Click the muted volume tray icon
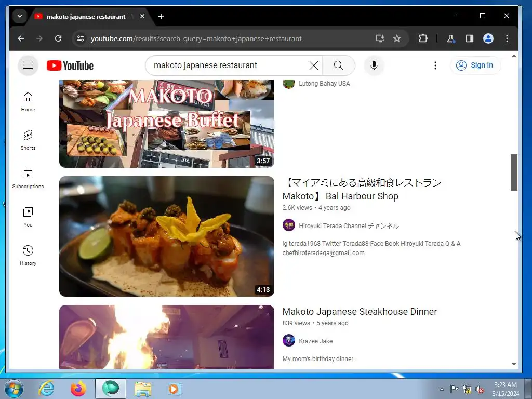532x399 pixels. coord(480,389)
